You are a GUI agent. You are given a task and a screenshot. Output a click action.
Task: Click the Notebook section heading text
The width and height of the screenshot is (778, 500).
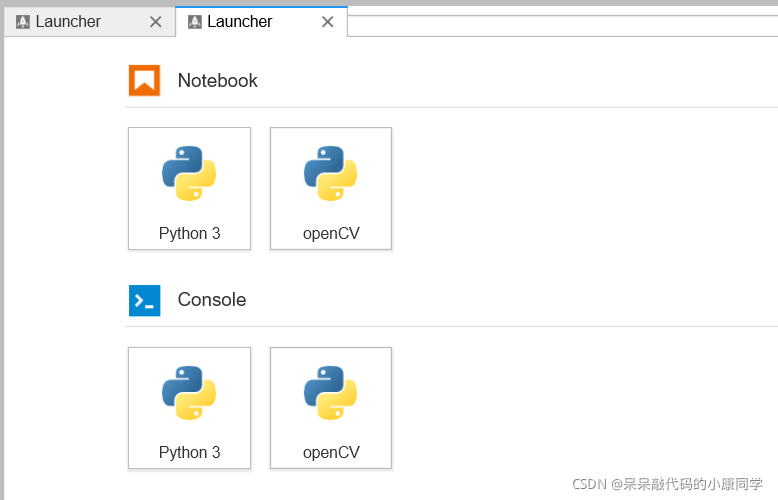218,80
